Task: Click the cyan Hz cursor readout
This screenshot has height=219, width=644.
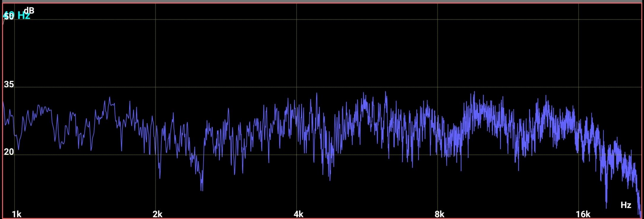Action: [16, 15]
